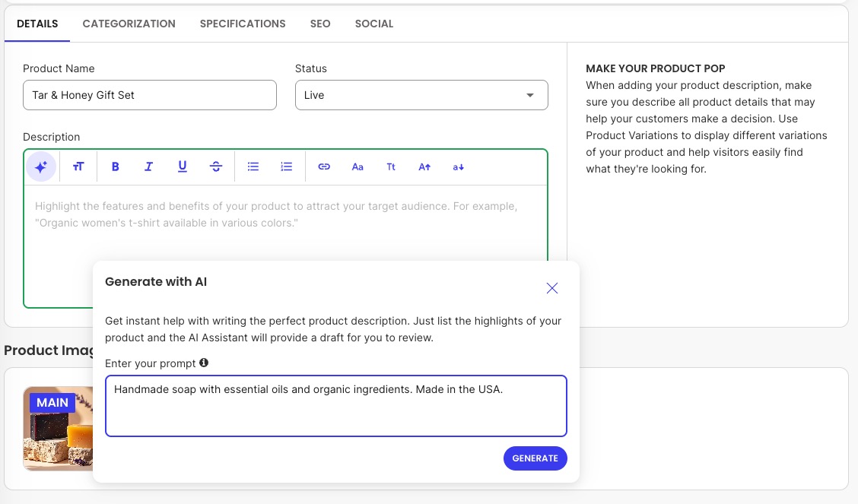Click inside the AI prompt textbox

336,406
